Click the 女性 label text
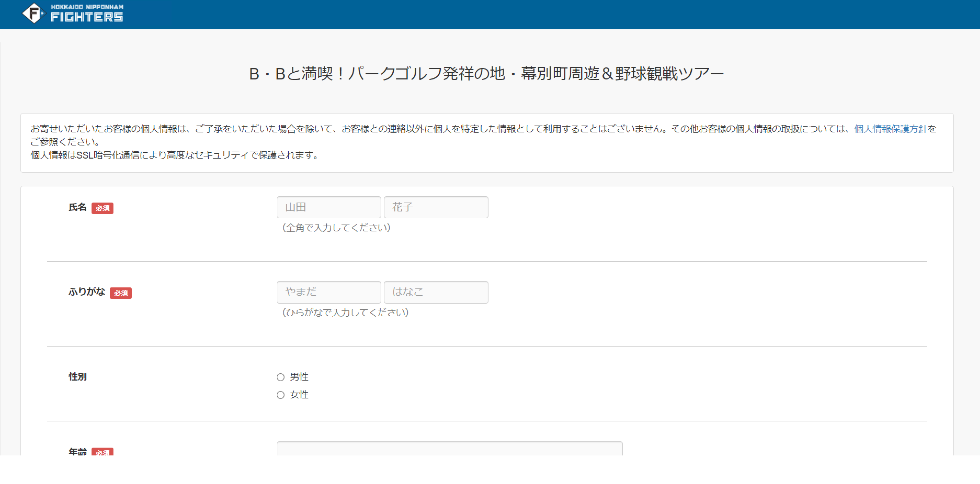Image resolution: width=980 pixels, height=484 pixels. (299, 395)
